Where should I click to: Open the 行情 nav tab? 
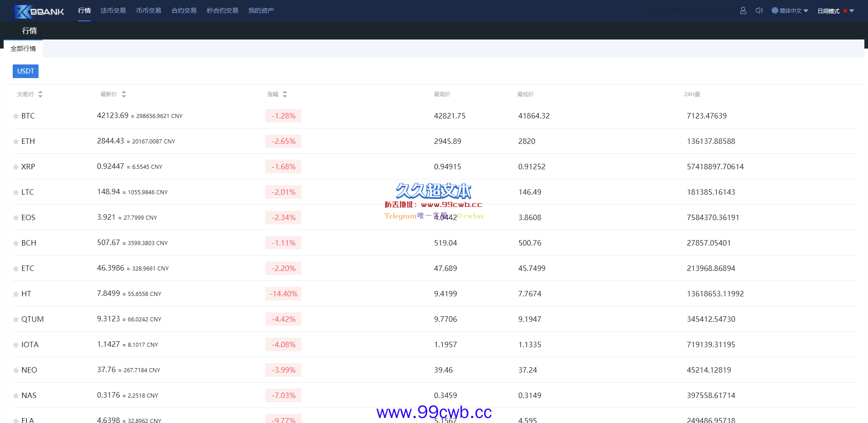tap(84, 10)
